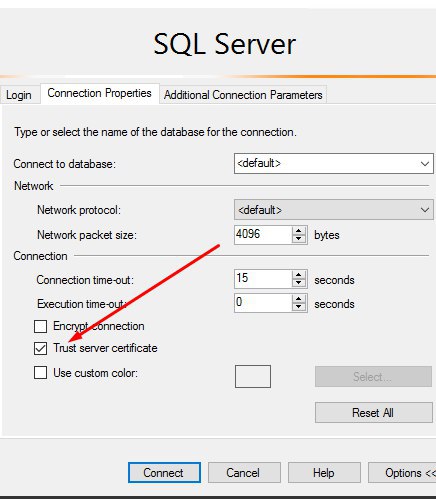The height and width of the screenshot is (499, 436).
Task: Decrease Network packet size with down arrow
Action: pyautogui.click(x=299, y=239)
